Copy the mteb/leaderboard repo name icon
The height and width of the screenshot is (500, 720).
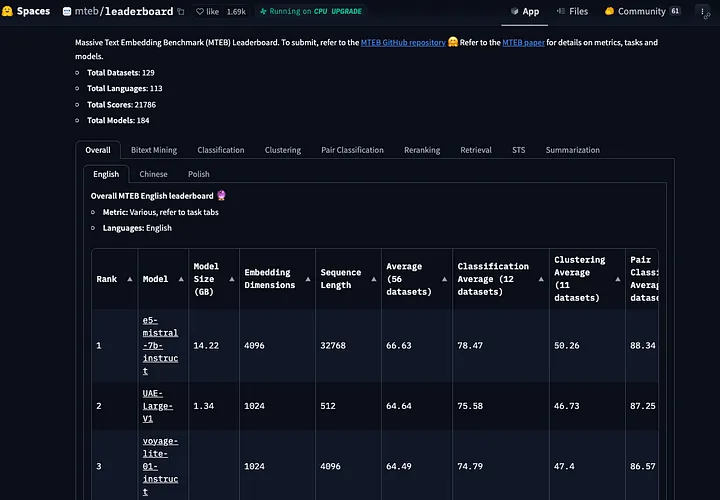pyautogui.click(x=181, y=12)
